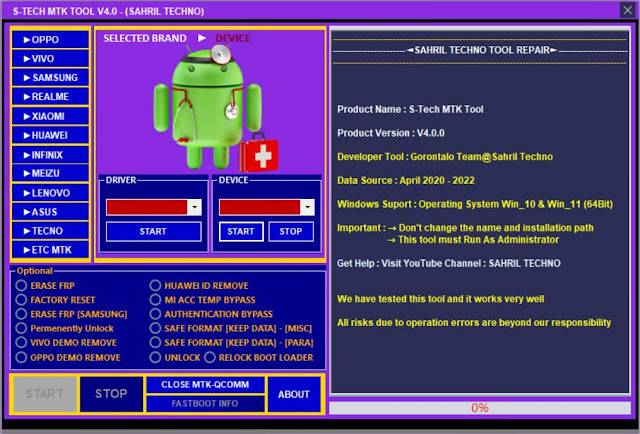This screenshot has height=434, width=640.
Task: Click the Get Help YouTube Channel line
Action: point(449,263)
